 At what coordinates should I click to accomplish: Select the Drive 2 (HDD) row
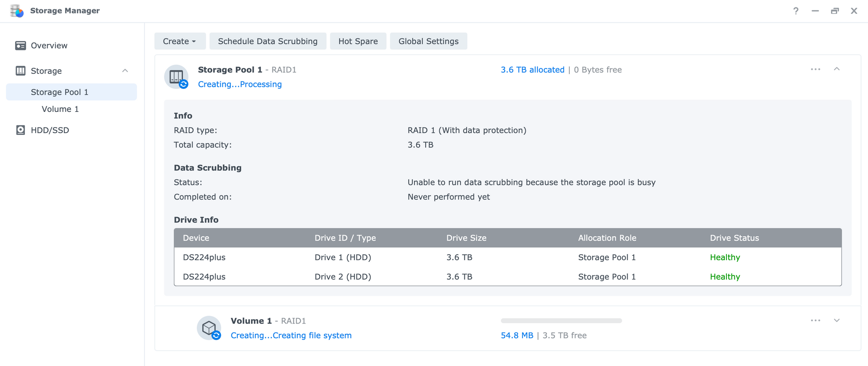[x=508, y=276]
